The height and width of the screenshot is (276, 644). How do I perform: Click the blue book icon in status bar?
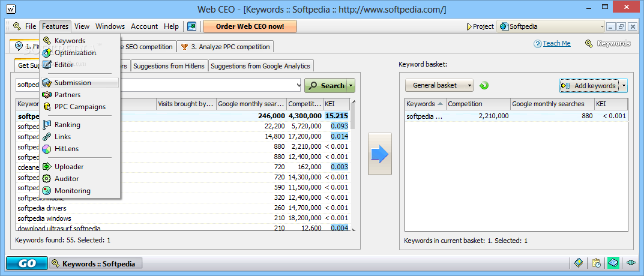click(579, 263)
